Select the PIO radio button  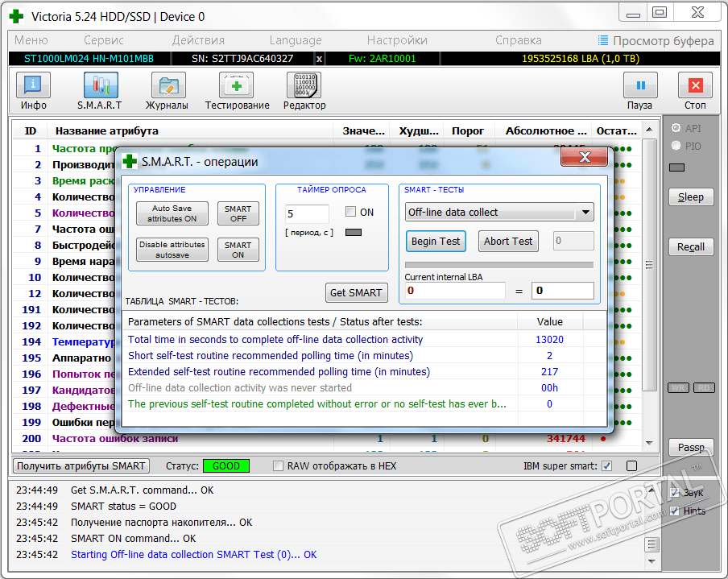[x=676, y=146]
